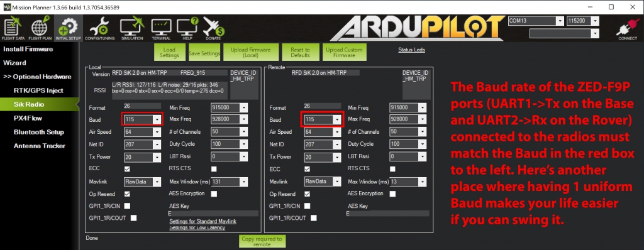Open the COM13 port dropdown
This screenshot has width=644, height=250.
tap(536, 21)
